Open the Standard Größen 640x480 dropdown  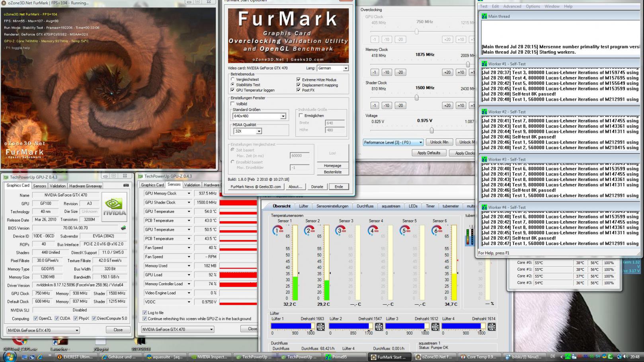[260, 116]
